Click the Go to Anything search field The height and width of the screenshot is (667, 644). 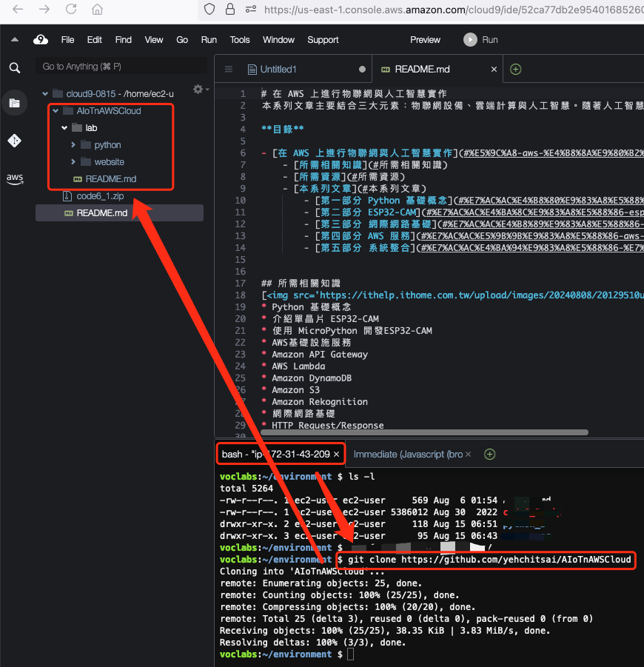121,67
